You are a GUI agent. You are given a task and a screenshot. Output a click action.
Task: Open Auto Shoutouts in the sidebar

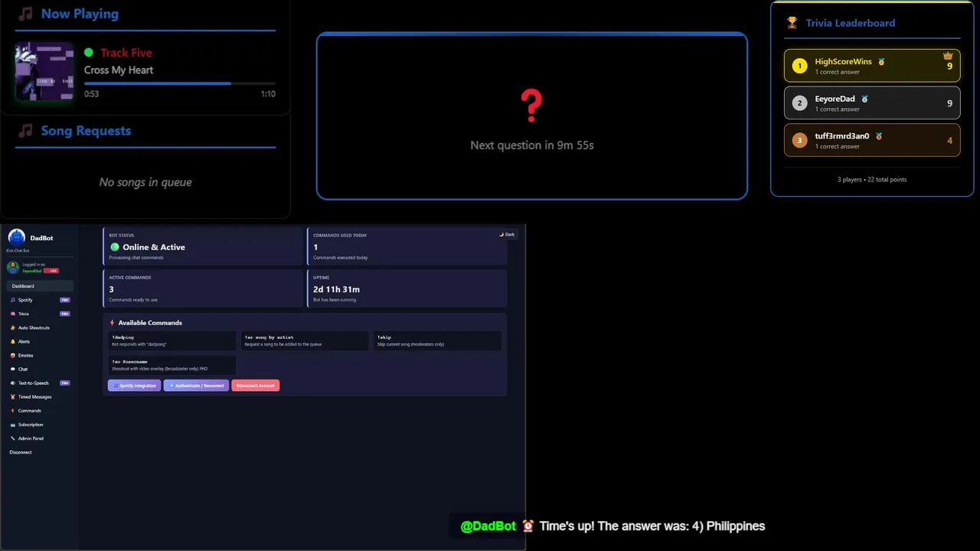[40, 328]
